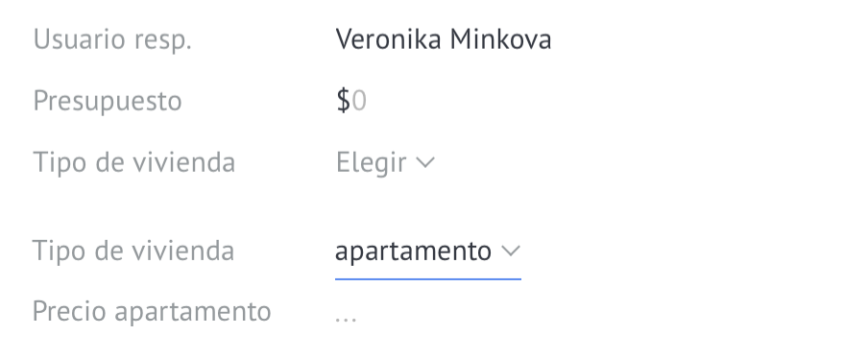Screen dimensions: 868x359
Task: Click the chevron arrow beside apartamento
Action: [x=511, y=251]
